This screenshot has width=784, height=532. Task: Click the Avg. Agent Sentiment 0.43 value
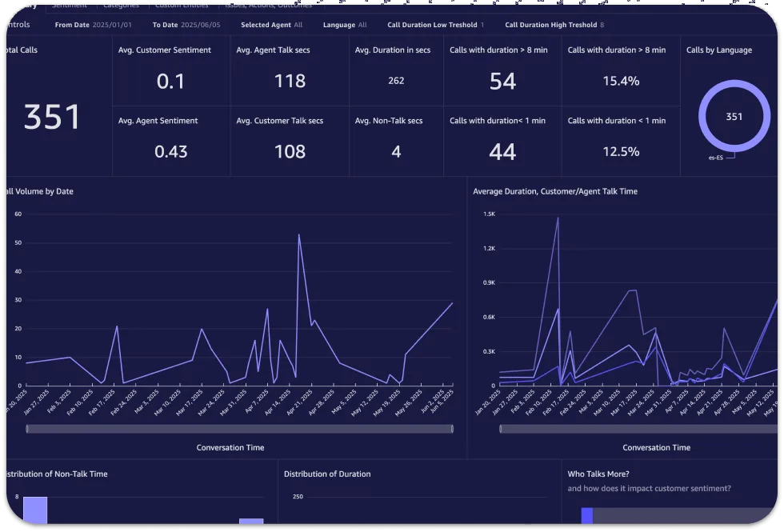click(x=170, y=151)
